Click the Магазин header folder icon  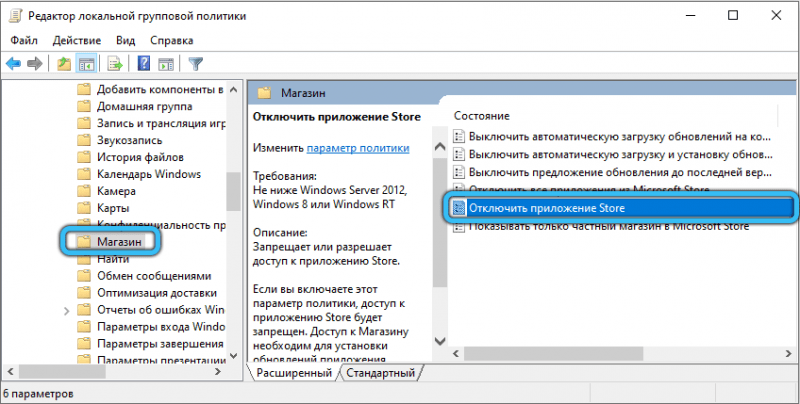pos(264,93)
